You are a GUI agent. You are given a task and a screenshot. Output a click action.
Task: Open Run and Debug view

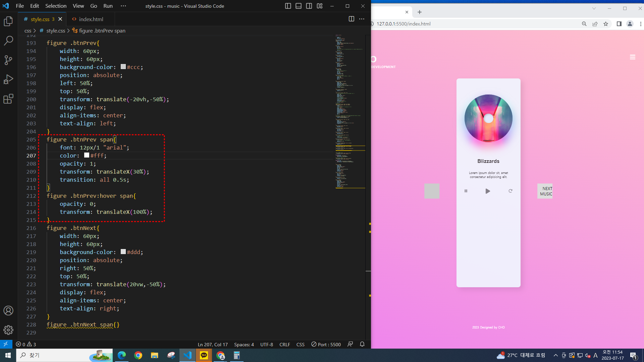point(8,80)
